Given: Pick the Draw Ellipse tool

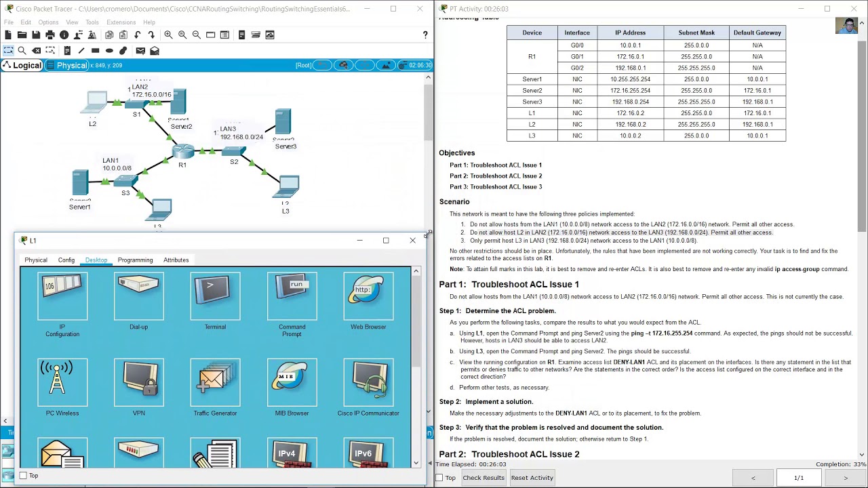Looking at the screenshot, I should point(109,50).
